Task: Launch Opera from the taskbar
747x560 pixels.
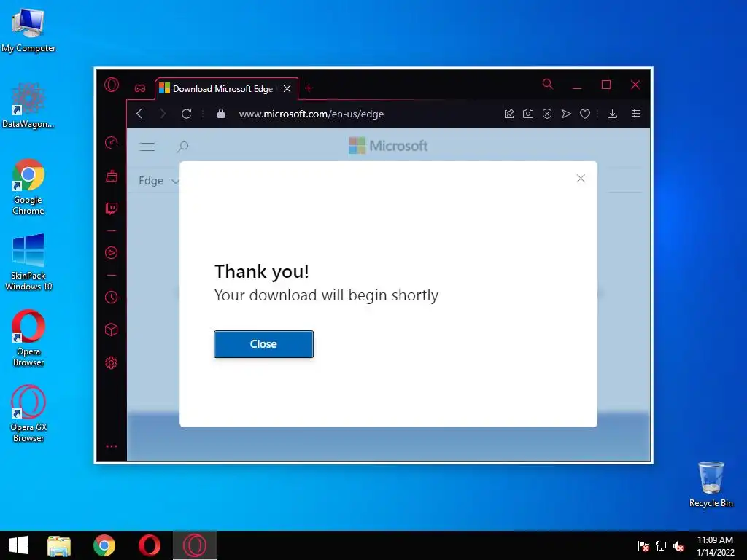Action: 150,545
